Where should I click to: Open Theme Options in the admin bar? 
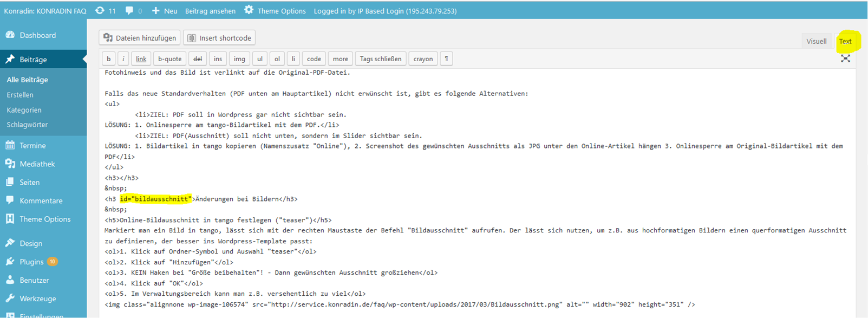(x=275, y=11)
